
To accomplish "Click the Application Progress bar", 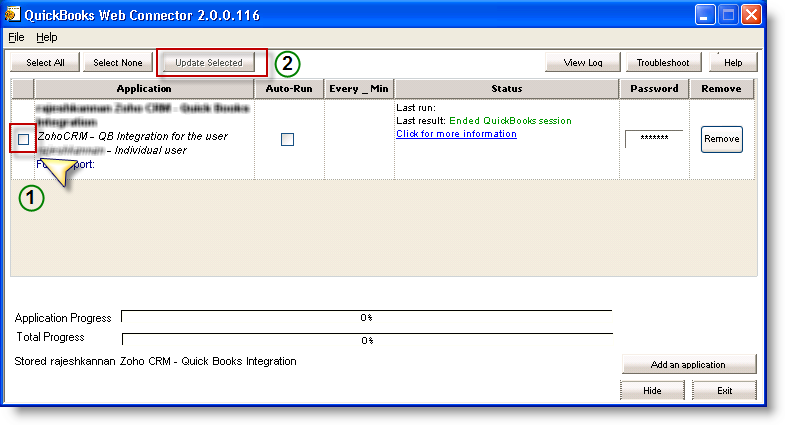I will [x=366, y=317].
